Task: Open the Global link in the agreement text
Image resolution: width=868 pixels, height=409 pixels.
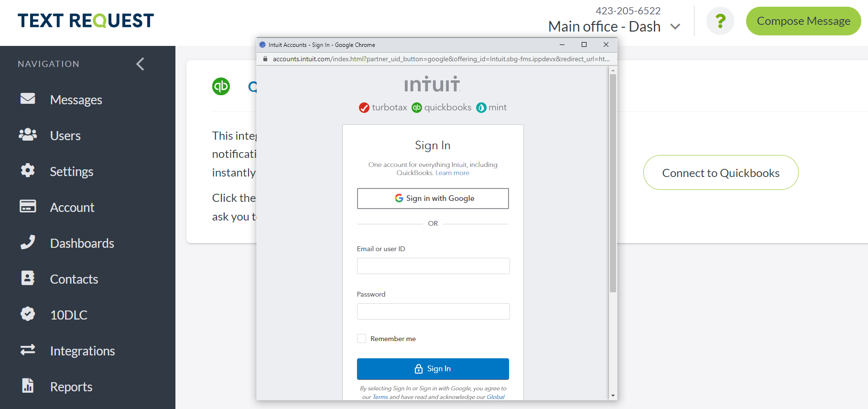Action: click(496, 397)
